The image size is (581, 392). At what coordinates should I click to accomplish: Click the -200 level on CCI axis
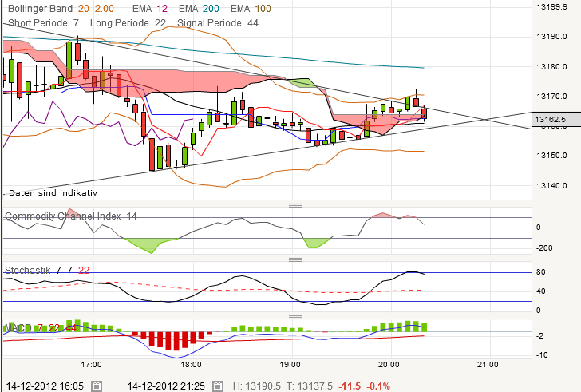click(x=544, y=247)
